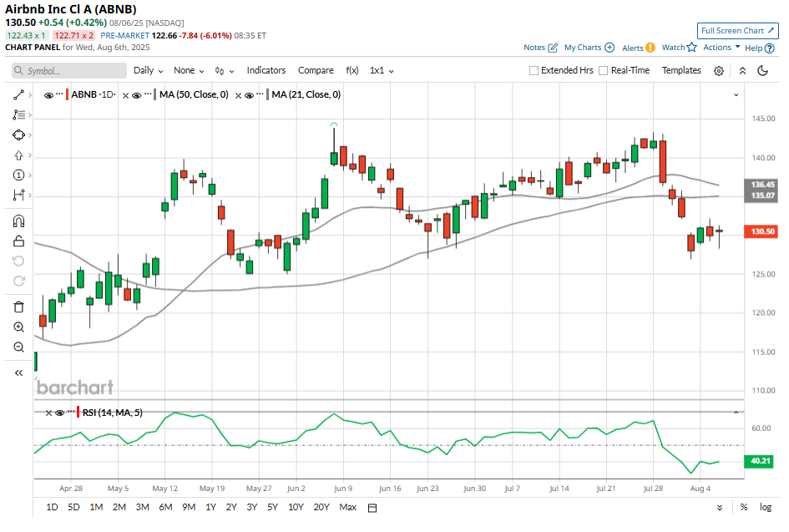Add to My Charts
Screen dimensions: 789x532
pyautogui.click(x=589, y=48)
